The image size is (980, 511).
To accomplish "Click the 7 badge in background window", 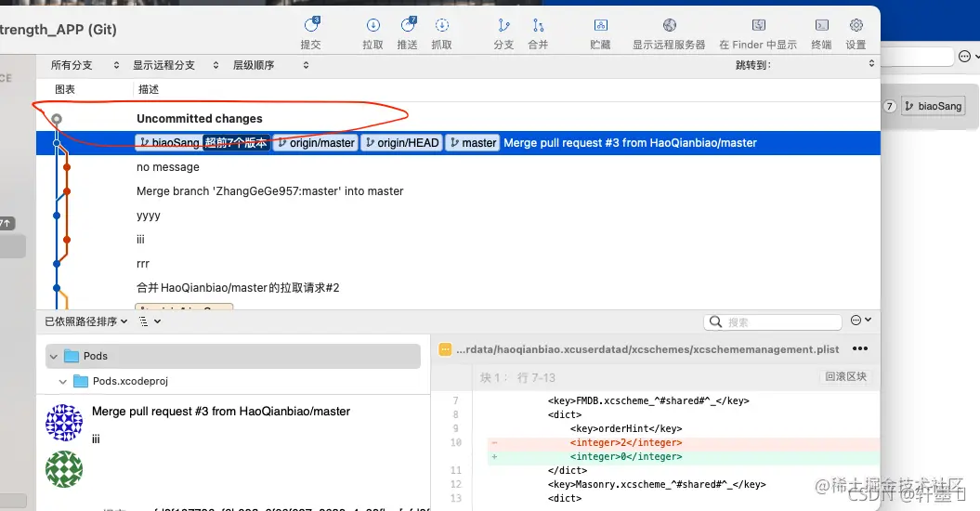I will click(889, 106).
